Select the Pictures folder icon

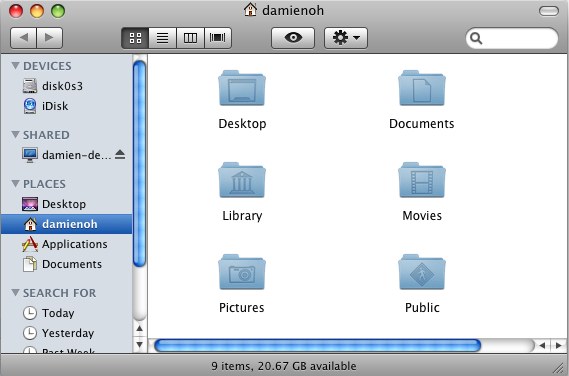click(x=242, y=272)
